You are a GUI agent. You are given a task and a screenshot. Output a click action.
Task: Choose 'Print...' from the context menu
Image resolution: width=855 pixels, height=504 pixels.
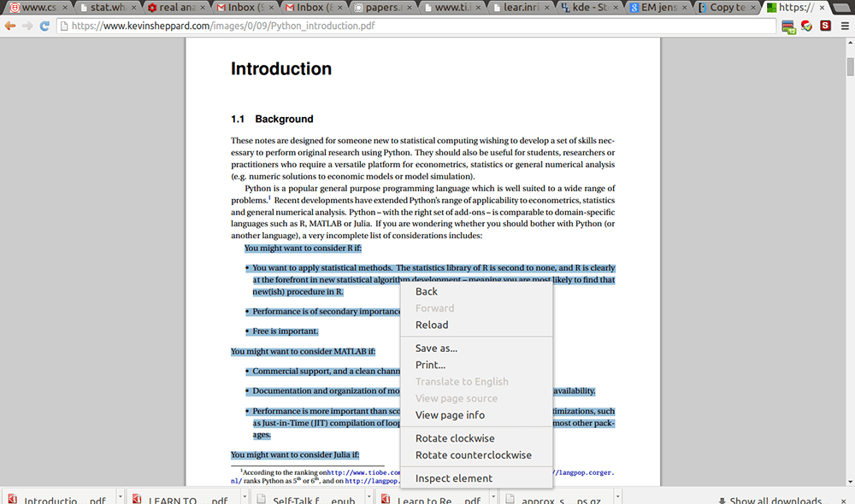click(x=430, y=365)
